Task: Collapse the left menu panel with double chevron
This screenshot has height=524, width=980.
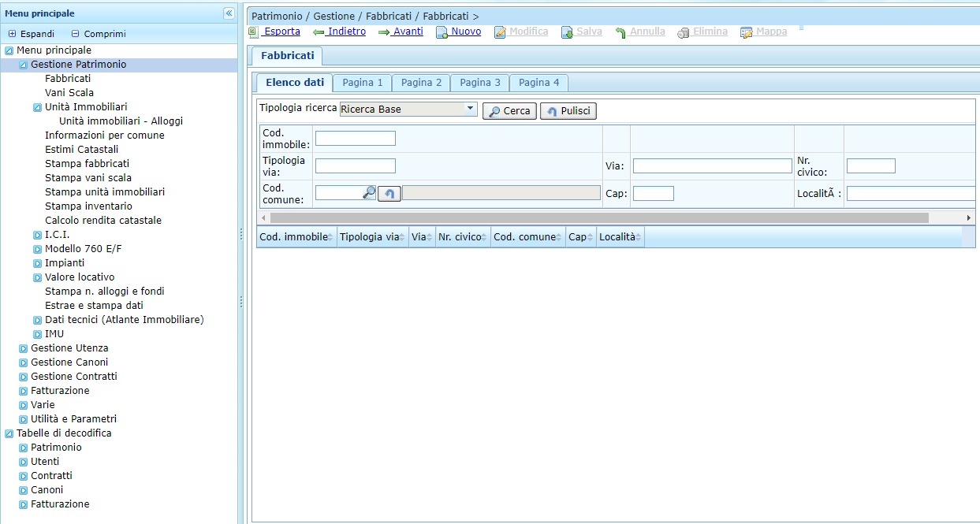Action: pyautogui.click(x=229, y=13)
